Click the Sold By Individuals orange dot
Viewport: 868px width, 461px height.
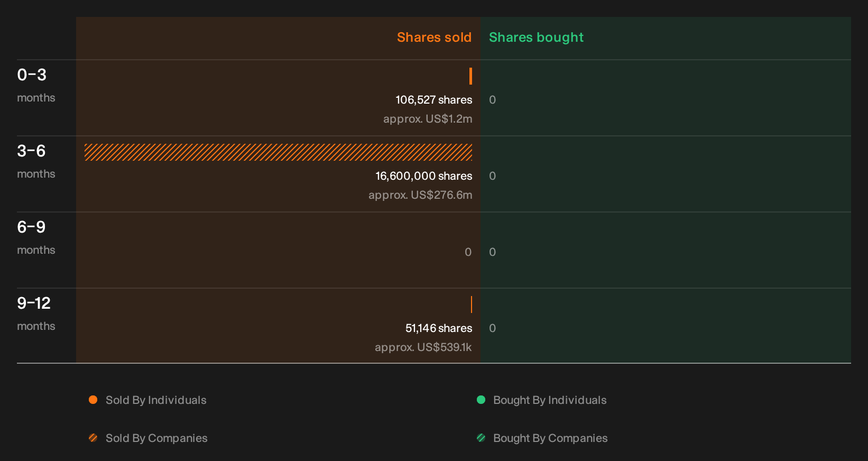93,400
